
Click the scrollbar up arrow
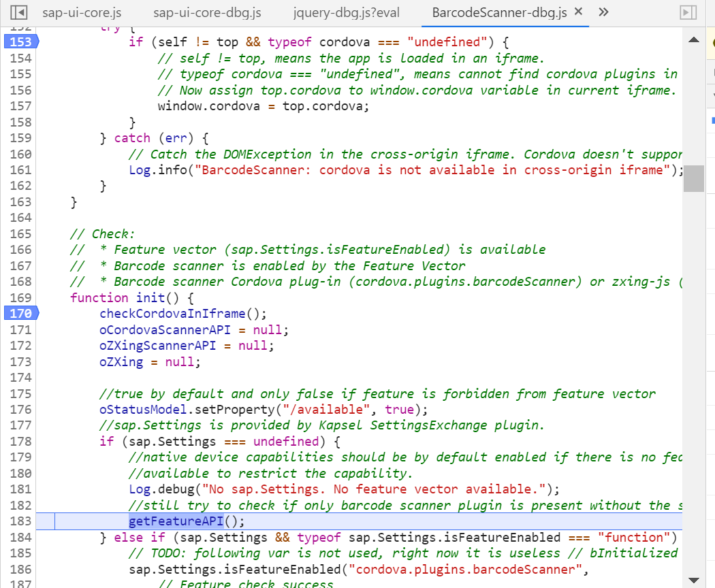694,39
